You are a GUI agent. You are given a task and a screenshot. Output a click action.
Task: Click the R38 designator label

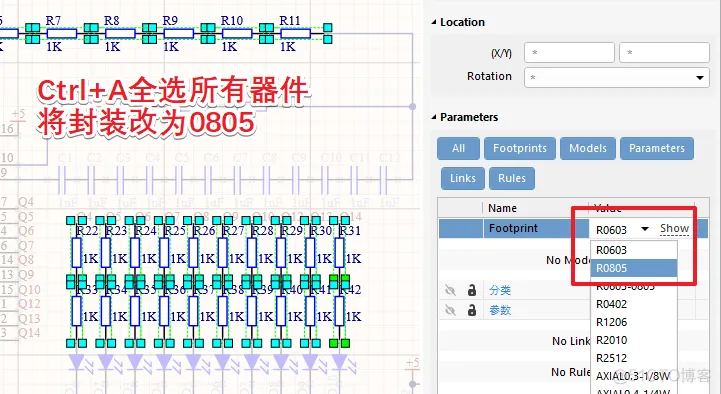(234, 290)
